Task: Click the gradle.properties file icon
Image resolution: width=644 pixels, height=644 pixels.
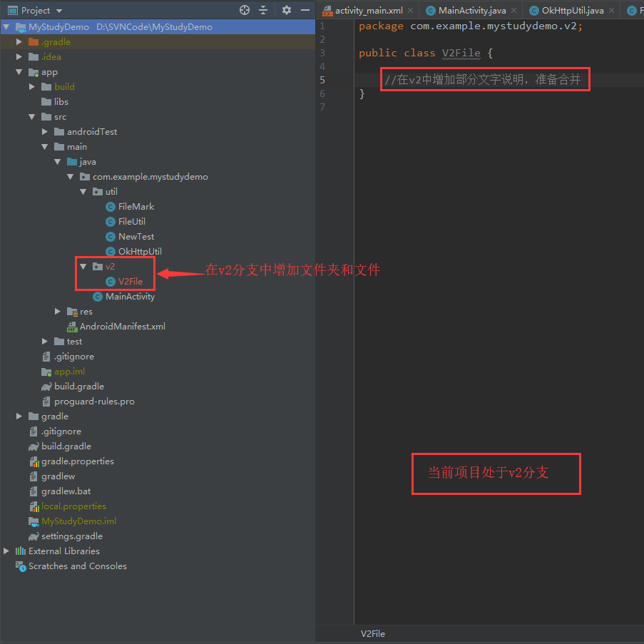Action: click(34, 461)
